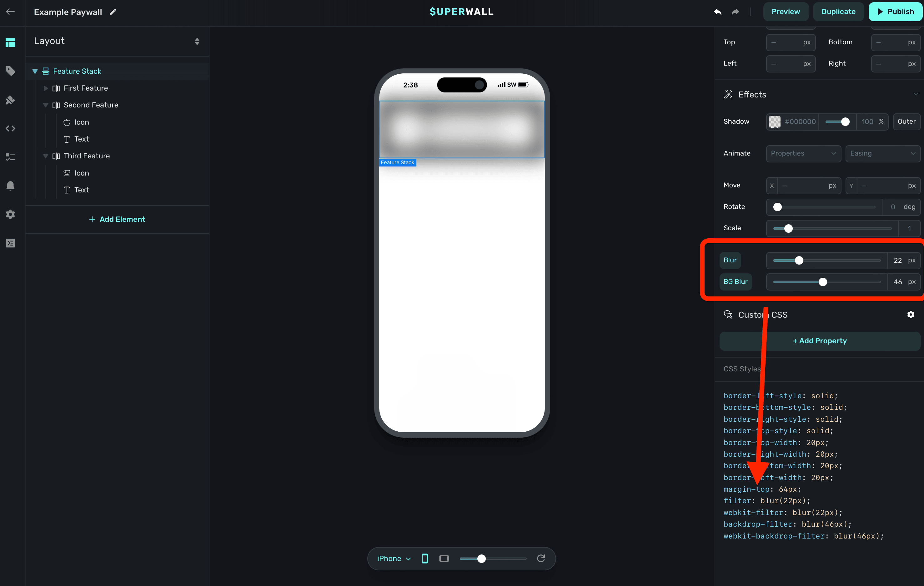
Task: Click the BG Blur slider handle
Action: click(823, 282)
